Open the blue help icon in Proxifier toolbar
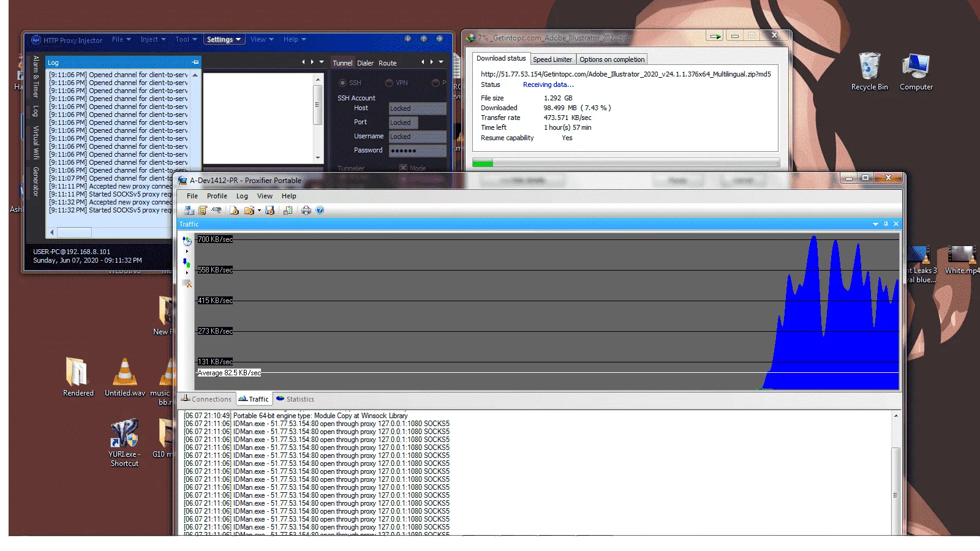The image size is (980, 551). click(320, 211)
